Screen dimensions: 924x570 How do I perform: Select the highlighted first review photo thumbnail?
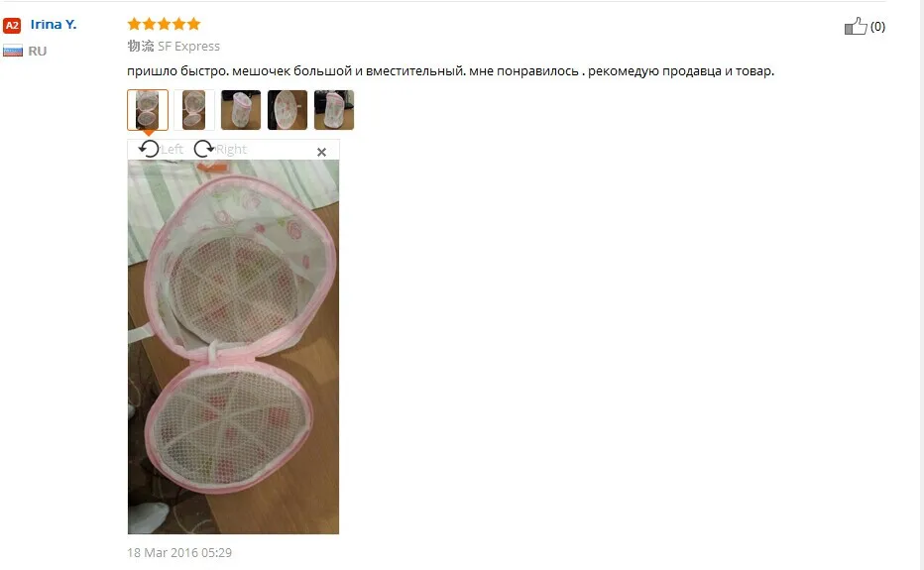pos(148,110)
